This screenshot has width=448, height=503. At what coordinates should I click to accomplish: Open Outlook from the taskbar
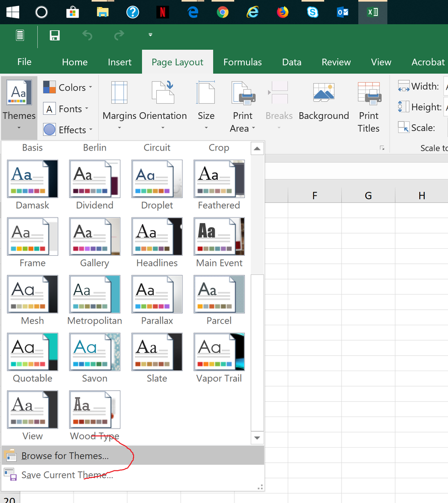click(342, 11)
